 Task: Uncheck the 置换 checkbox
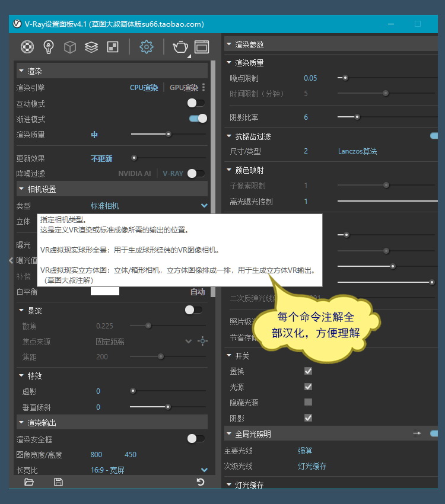(308, 371)
